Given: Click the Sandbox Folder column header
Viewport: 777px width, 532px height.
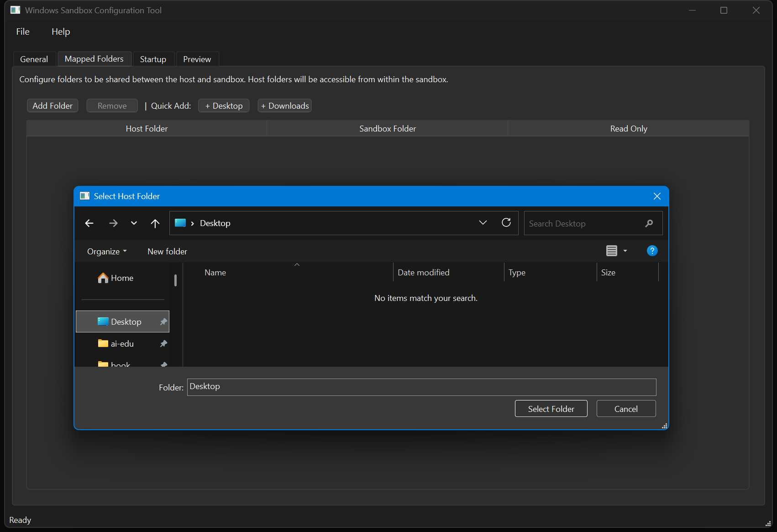Looking at the screenshot, I should 388,129.
